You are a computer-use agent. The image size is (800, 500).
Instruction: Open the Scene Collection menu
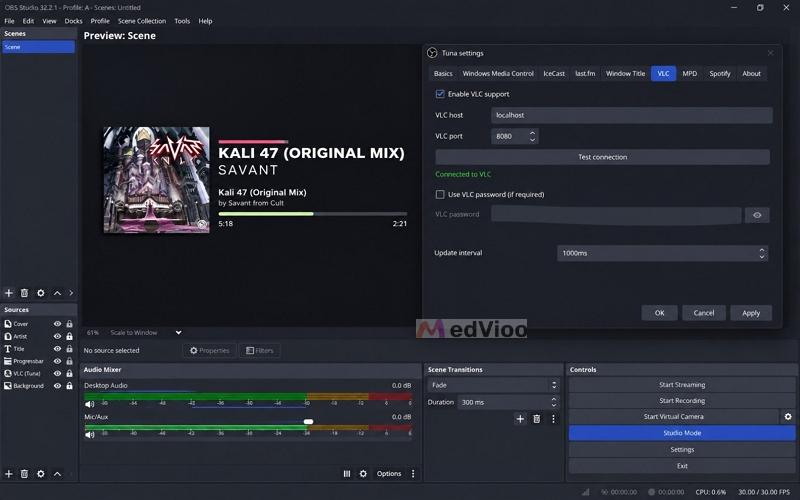click(x=142, y=21)
